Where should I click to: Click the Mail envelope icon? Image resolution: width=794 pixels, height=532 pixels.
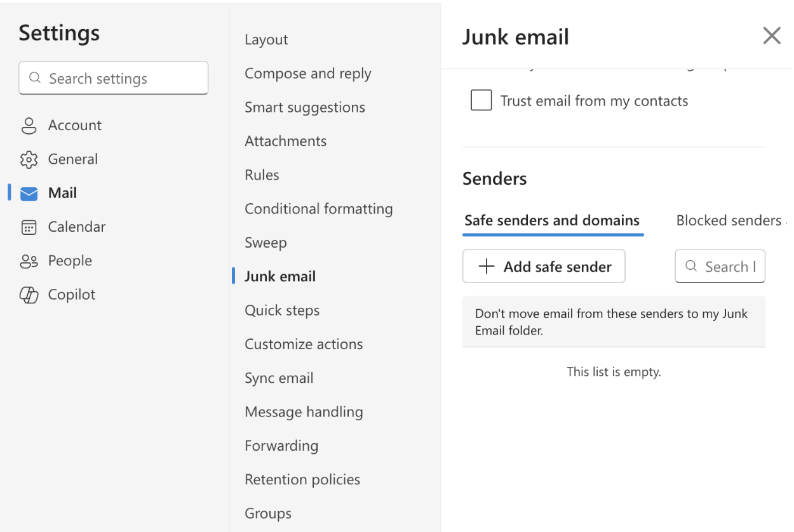pyautogui.click(x=29, y=194)
